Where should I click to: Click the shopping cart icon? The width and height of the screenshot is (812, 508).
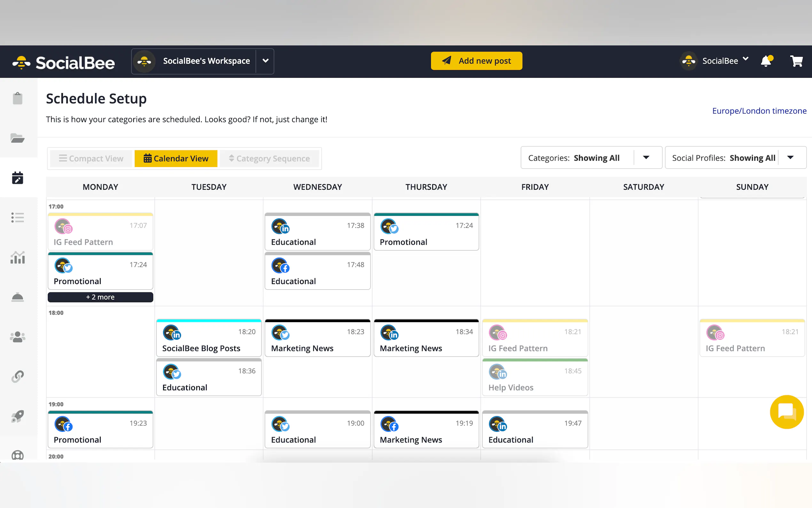coord(796,61)
